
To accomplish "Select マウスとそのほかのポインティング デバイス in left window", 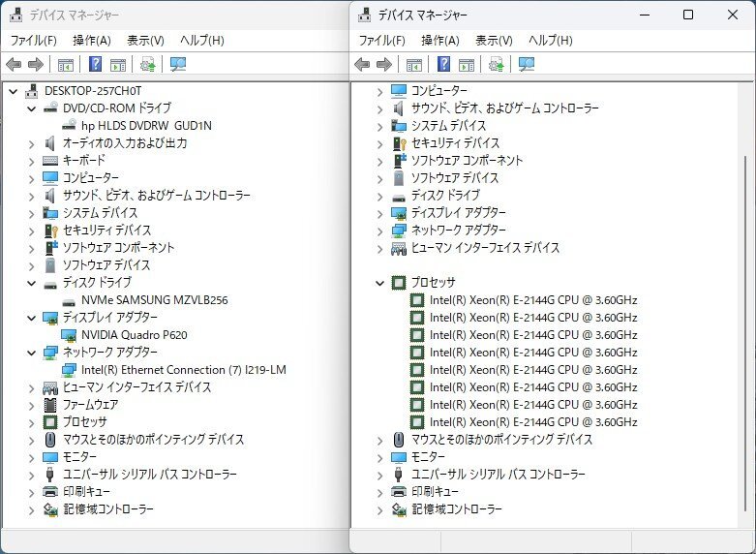I will point(153,440).
